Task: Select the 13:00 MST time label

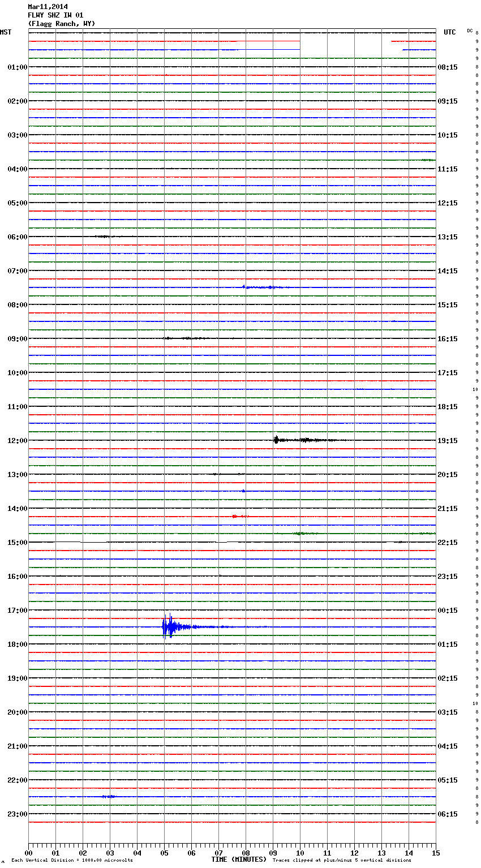Action: 18,475
